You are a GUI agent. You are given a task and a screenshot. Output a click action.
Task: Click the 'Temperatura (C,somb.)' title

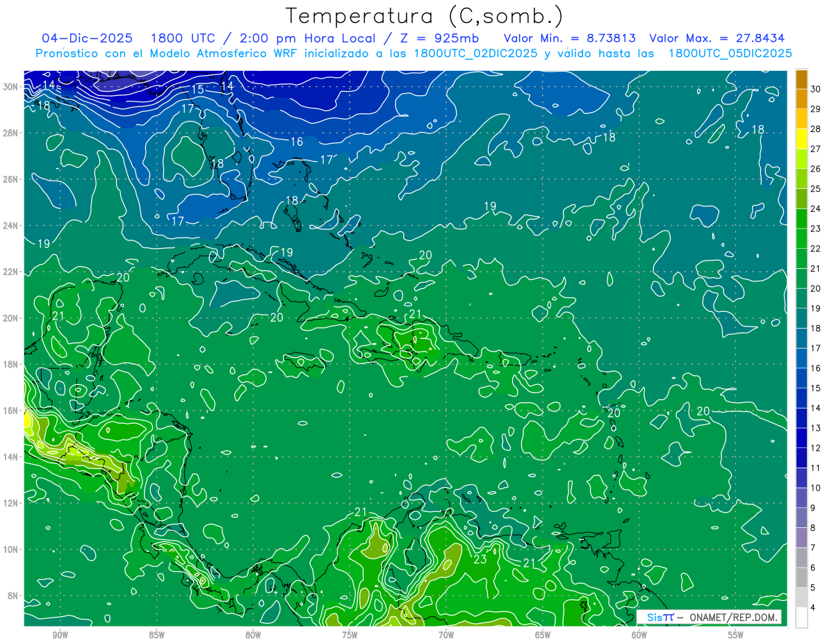425,16
